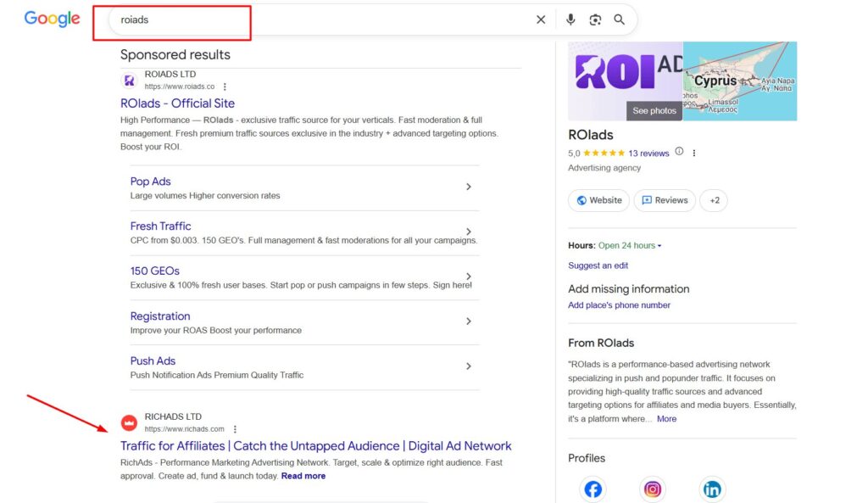Screen dimensions: 868x503
Task: Open the ROIads LinkedIn profile
Action: (x=712, y=489)
